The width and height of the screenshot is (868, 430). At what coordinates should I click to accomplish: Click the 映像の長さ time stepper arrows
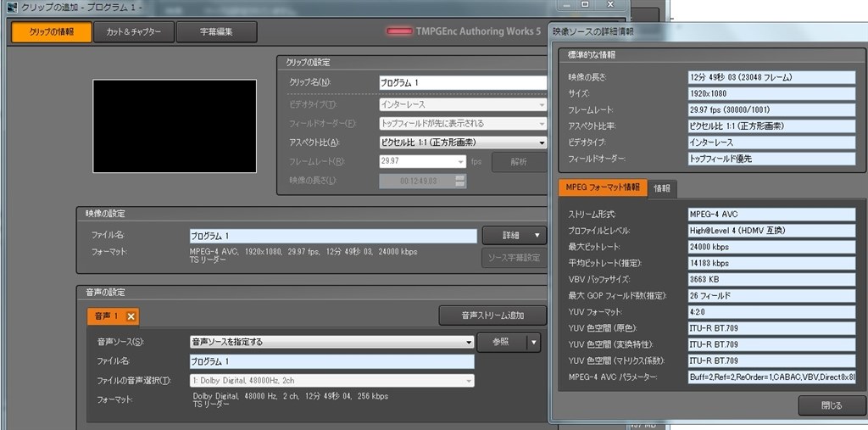click(460, 181)
